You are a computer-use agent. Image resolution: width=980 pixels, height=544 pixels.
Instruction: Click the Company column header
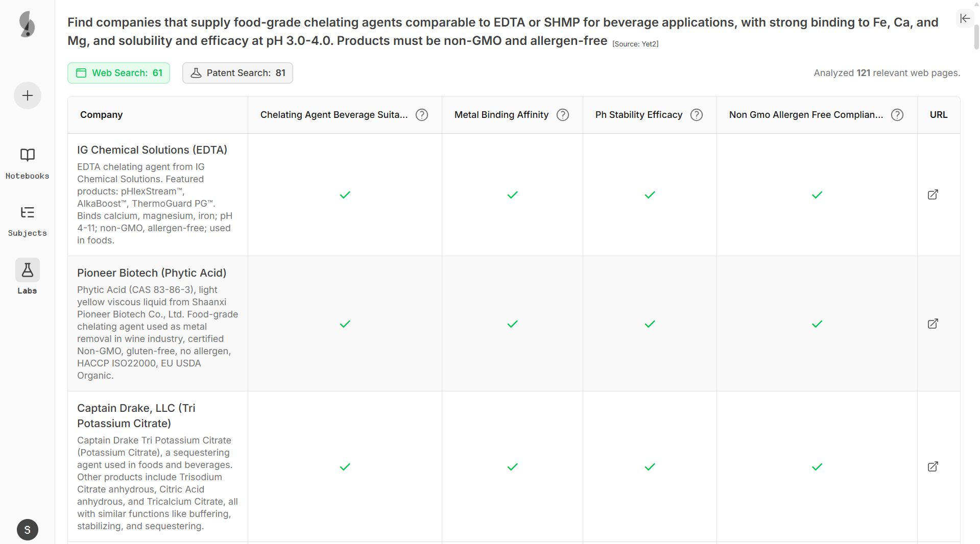pos(101,115)
